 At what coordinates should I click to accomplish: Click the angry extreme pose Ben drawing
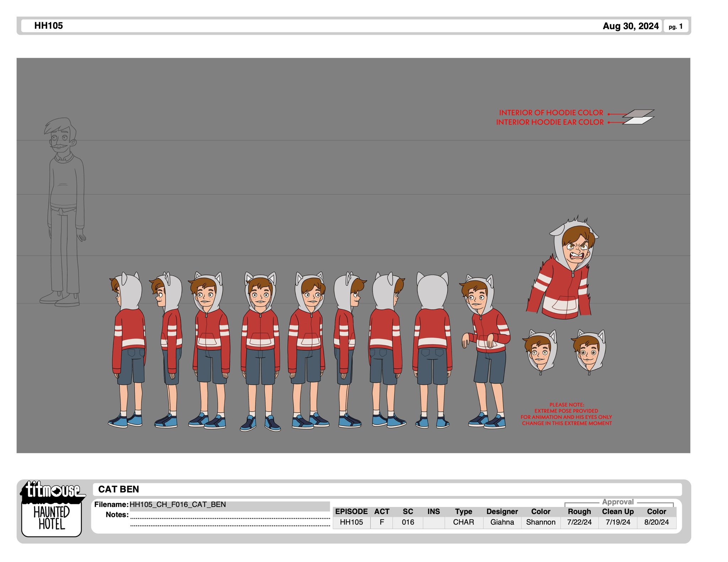click(562, 268)
